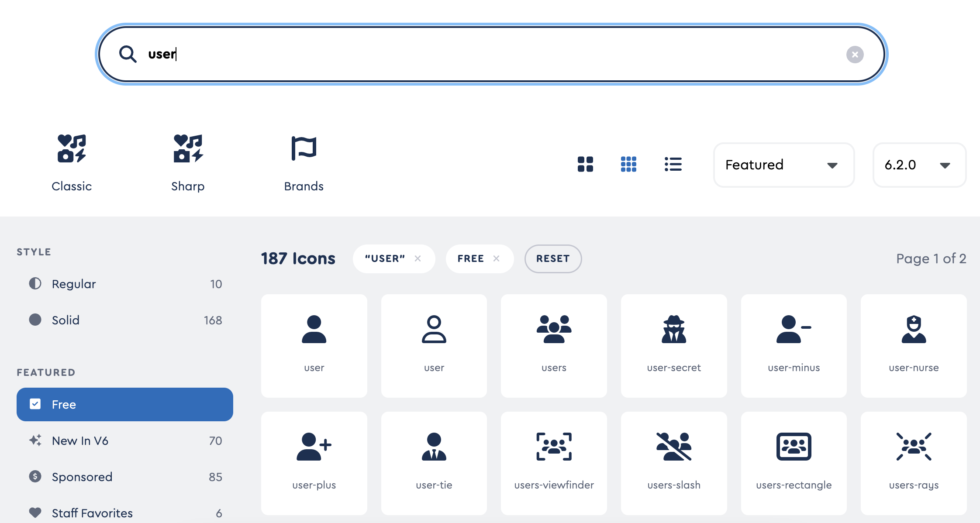This screenshot has height=523, width=980.
Task: Open the users-slash icon card
Action: [x=674, y=463]
